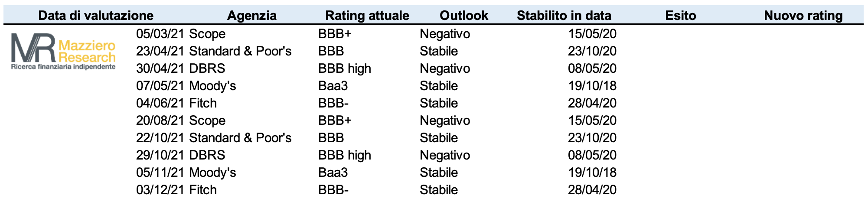Select the Agenzia column header
Viewport: 868px width, 202px height.
coord(252,16)
